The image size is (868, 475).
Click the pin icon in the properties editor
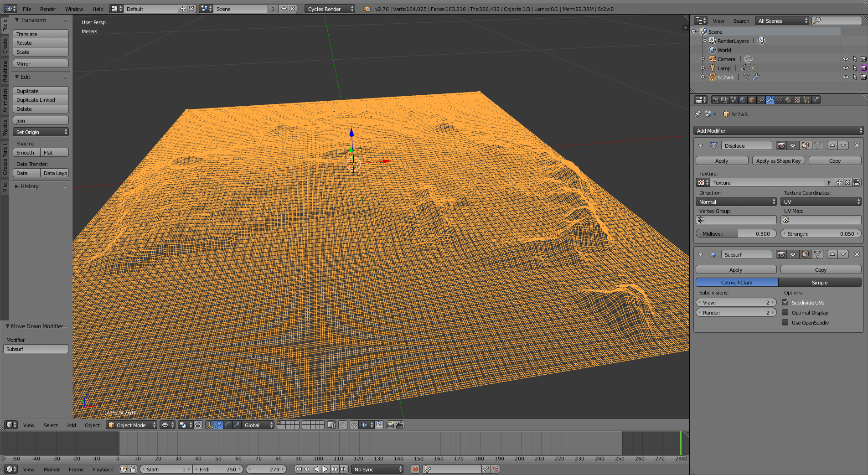pyautogui.click(x=698, y=114)
